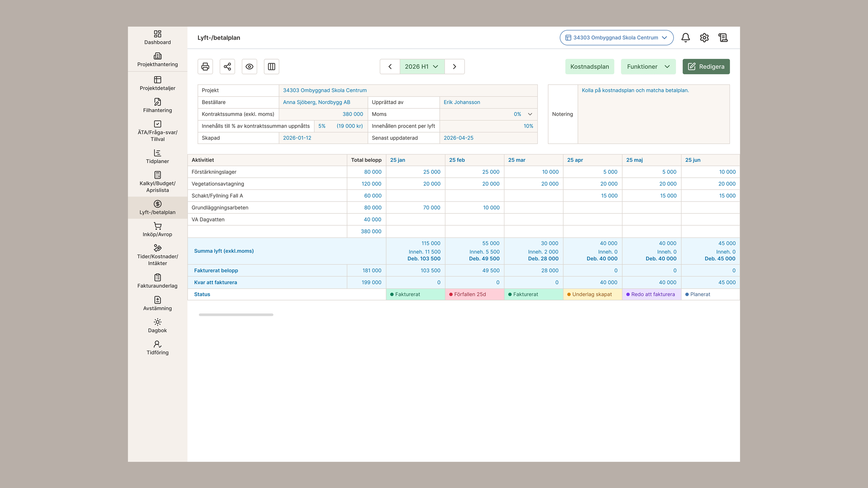Viewport: 868px width, 488px height.
Task: Select ÄTA/Fråga-svar/Tillval sidebar item
Action: click(x=157, y=131)
